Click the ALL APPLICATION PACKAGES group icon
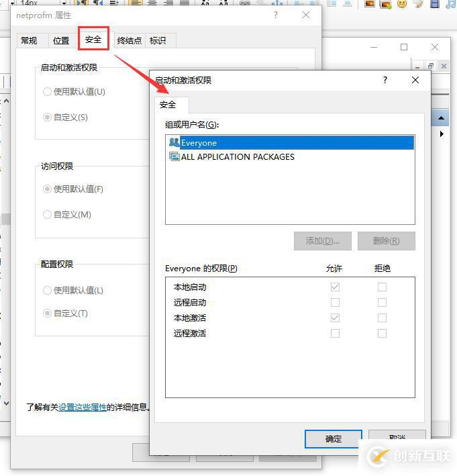 pos(174,156)
